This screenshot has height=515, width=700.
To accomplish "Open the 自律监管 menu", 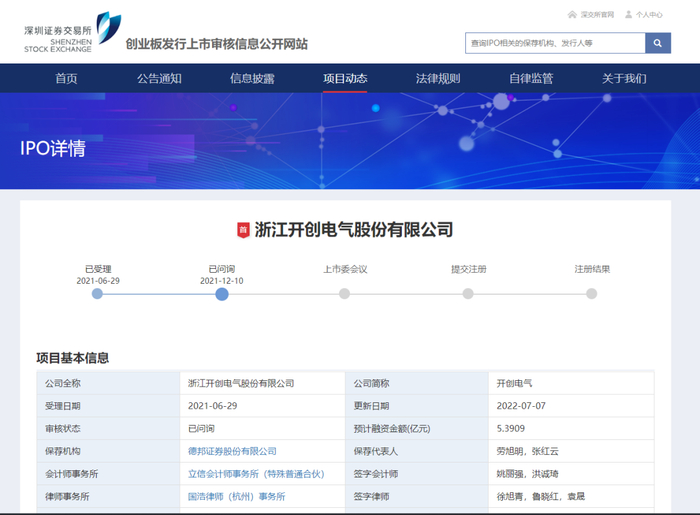I will tap(531, 79).
